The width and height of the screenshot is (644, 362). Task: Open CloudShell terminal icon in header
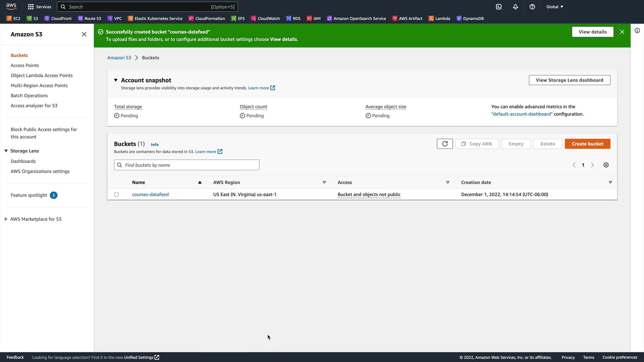499,7
